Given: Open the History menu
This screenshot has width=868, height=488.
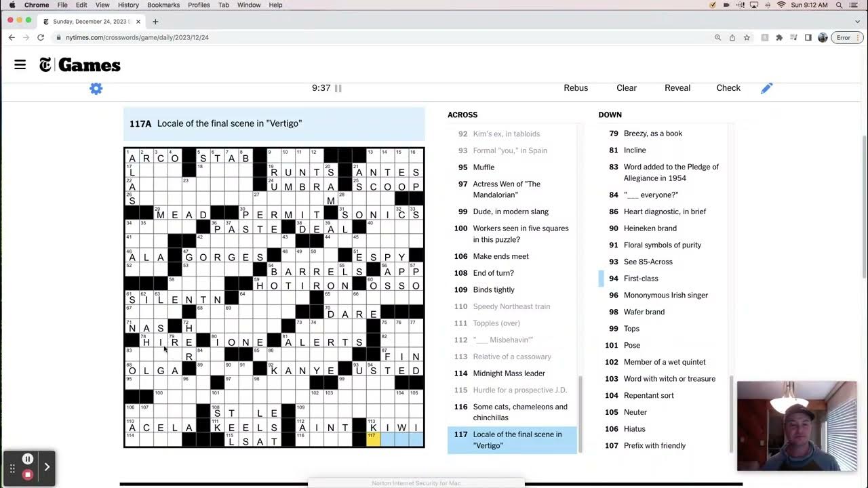Looking at the screenshot, I should point(128,5).
